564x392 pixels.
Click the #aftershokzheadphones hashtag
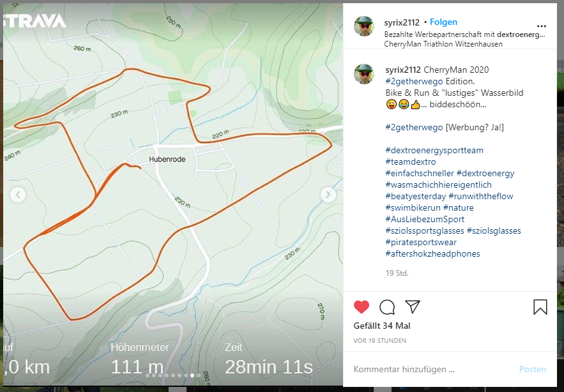tap(432, 254)
